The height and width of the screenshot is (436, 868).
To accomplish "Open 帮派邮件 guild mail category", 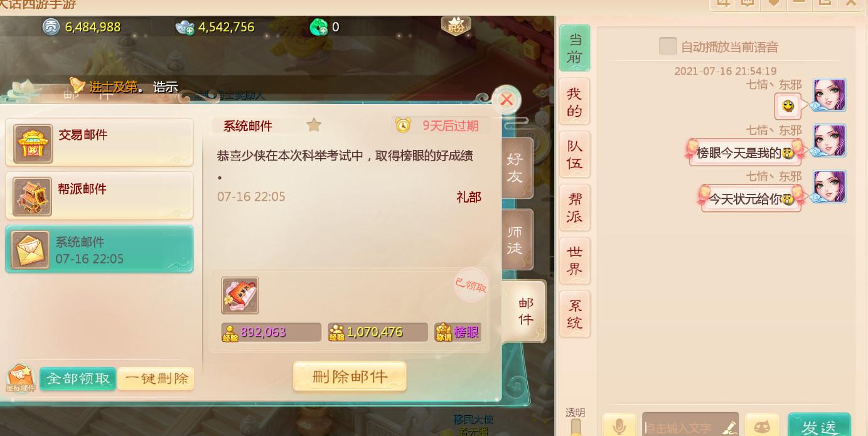I will coord(99,196).
